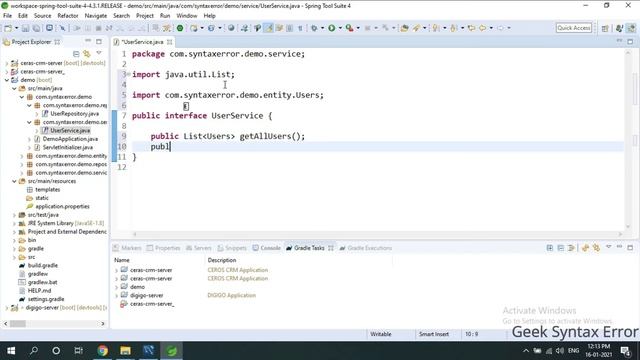
Task: Click the green Run button in toolbar
Action: [x=331, y=28]
